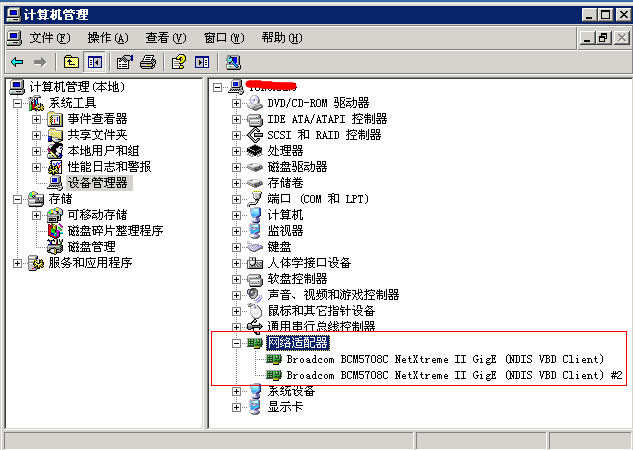Viewport: 633px width, 450px height.
Task: Click the Scan for hardware changes icon
Action: click(x=233, y=62)
